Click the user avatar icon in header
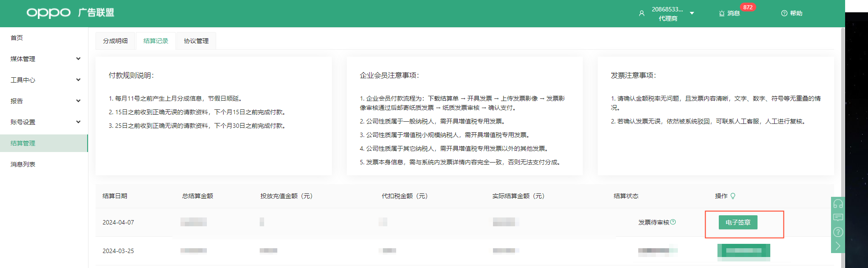 [x=641, y=14]
